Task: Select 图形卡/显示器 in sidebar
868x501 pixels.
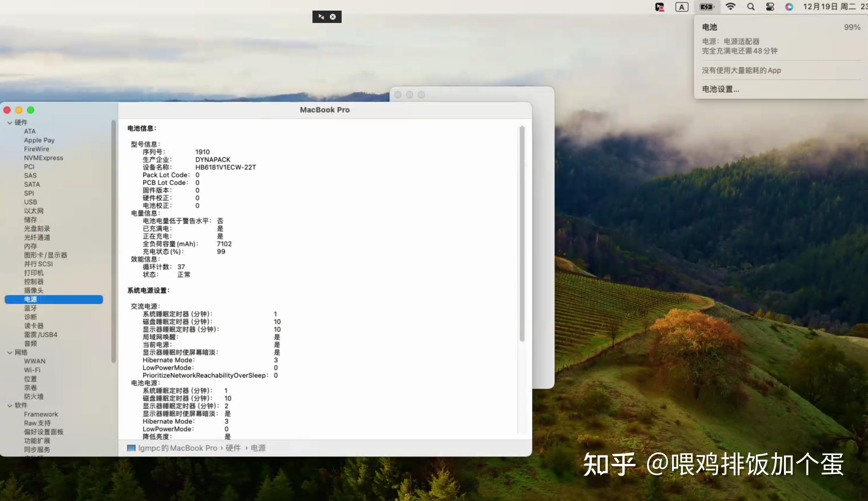Action: point(46,255)
